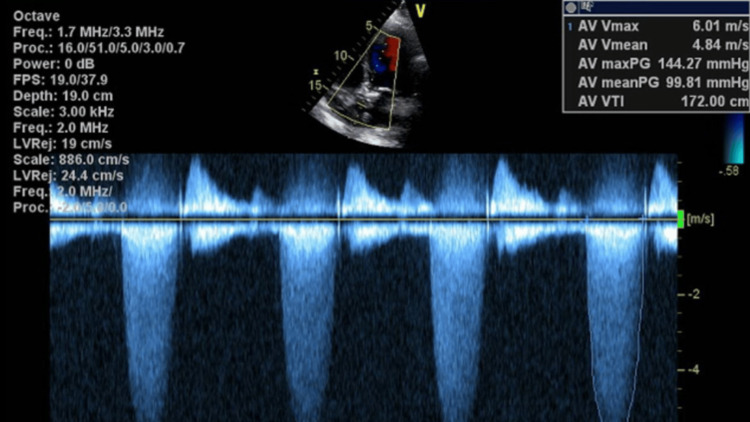The image size is (750, 422).
Task: Click the 10 depth marker on sector image
Action: [340, 56]
